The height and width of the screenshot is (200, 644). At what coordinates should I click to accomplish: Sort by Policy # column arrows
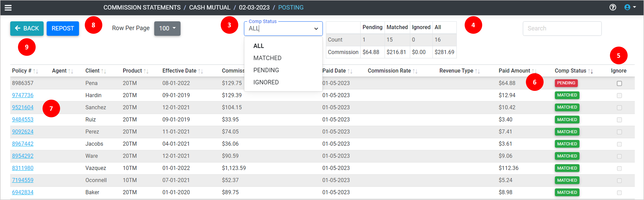click(36, 71)
